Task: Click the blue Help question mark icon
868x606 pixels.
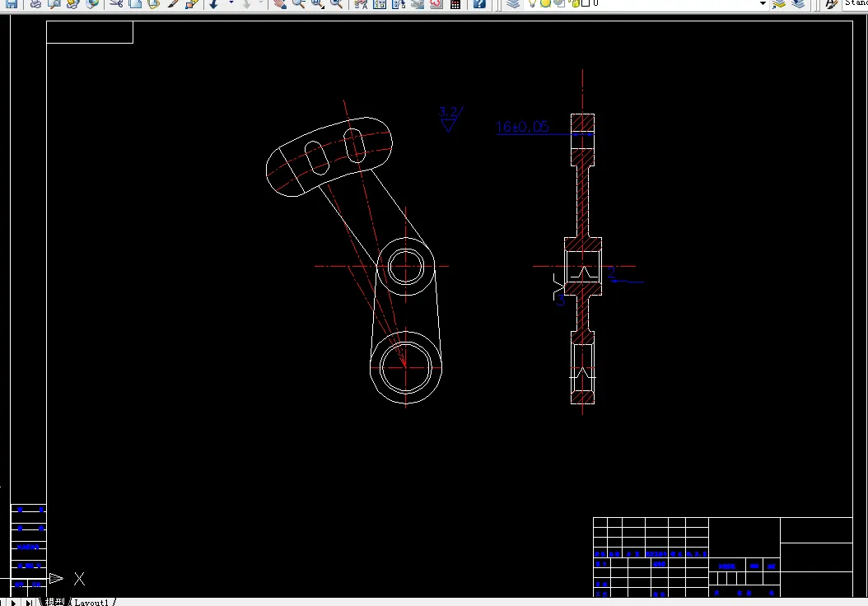Action: tap(479, 4)
